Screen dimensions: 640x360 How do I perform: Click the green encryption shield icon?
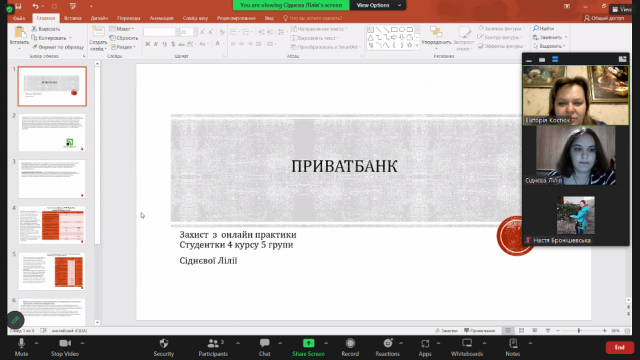9,9
